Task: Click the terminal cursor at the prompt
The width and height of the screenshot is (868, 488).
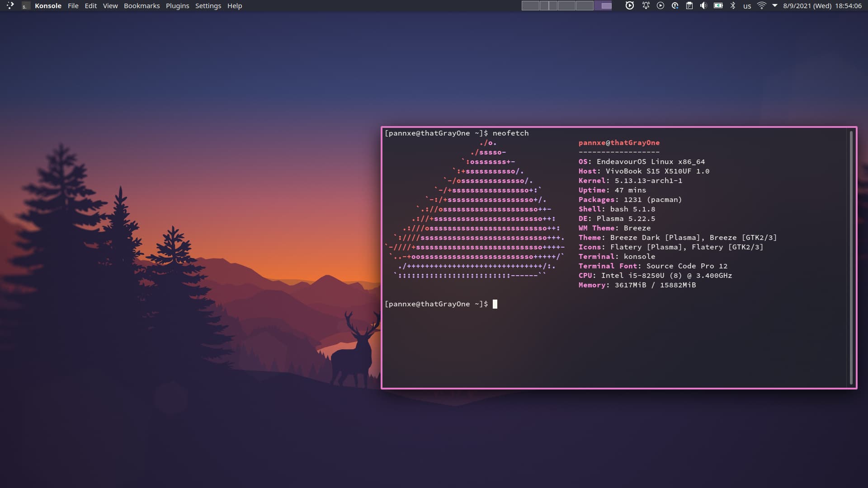Action: [495, 304]
